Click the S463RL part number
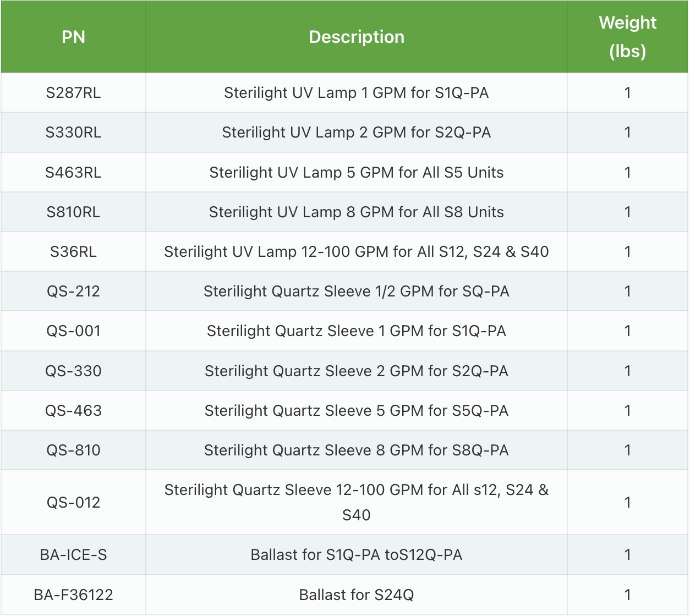690x616 pixels. click(x=73, y=172)
